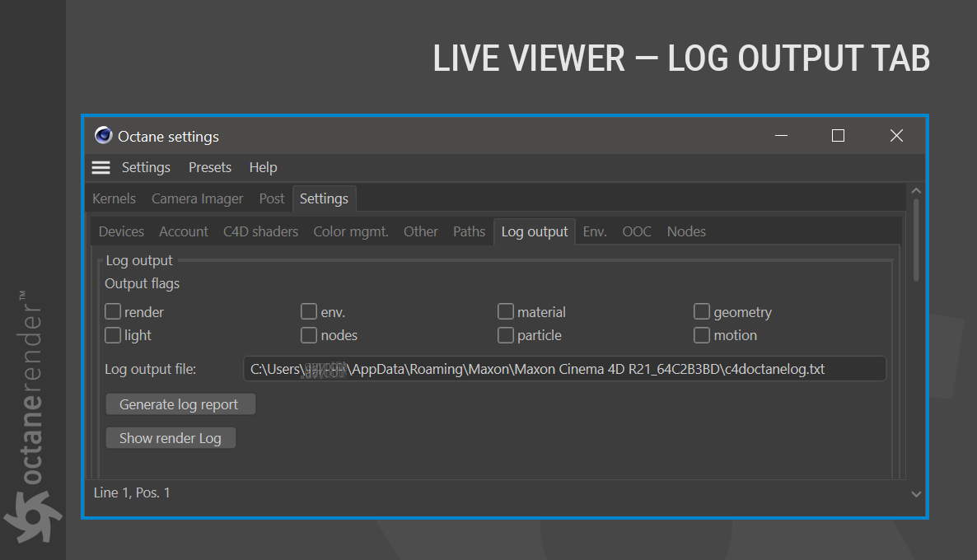Open the Help menu
Image resolution: width=977 pixels, height=560 pixels.
[263, 167]
